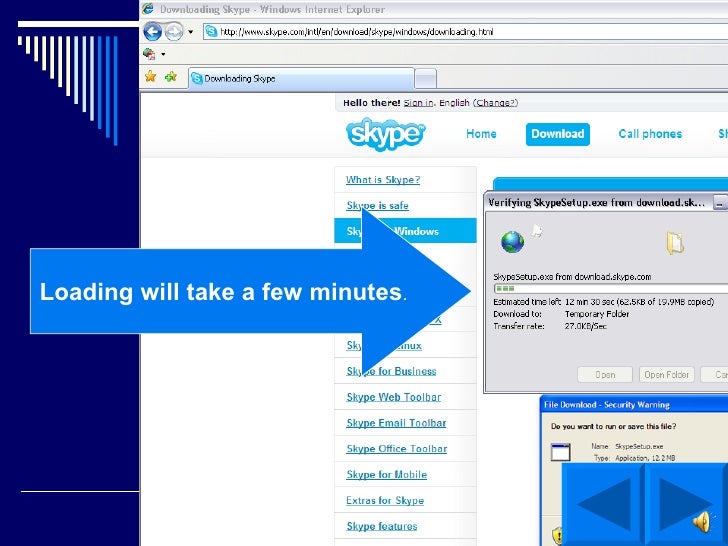Open the Download navigation tab
The width and height of the screenshot is (728, 546).
[x=558, y=134]
